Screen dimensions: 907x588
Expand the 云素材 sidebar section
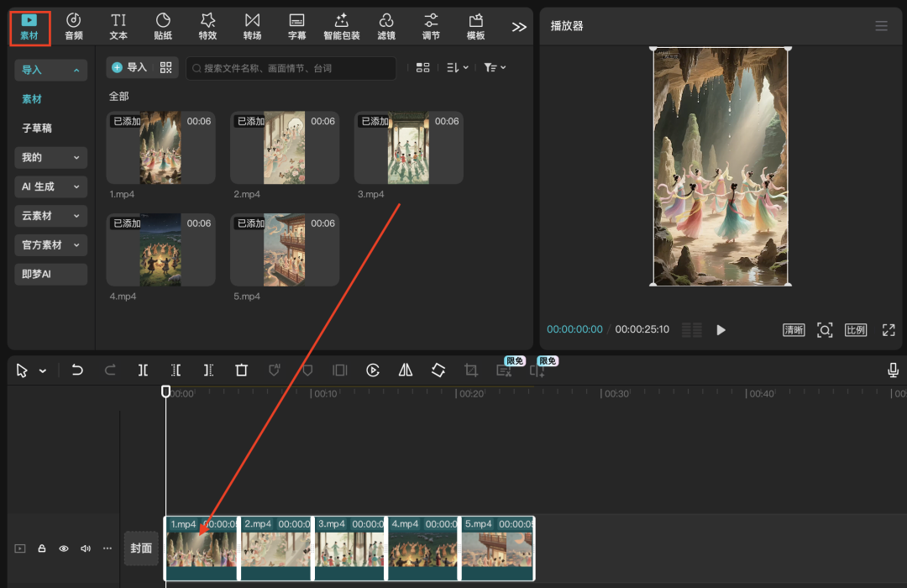[51, 216]
